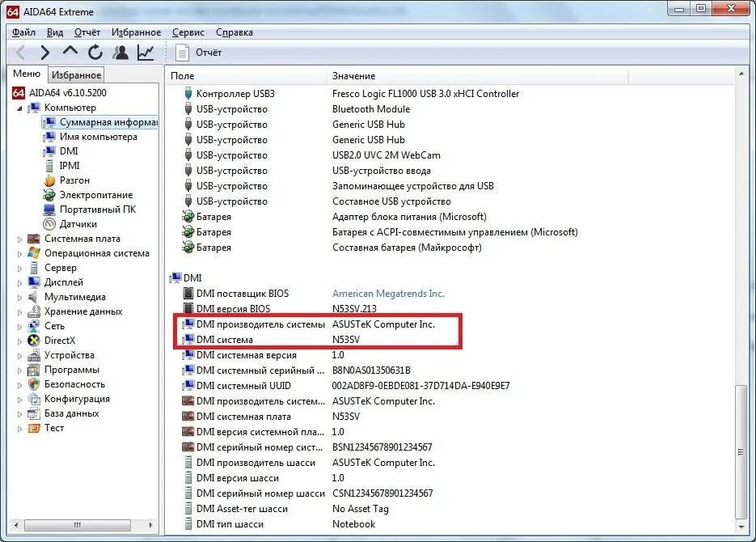
Task: Click the Отчёт report toolbar button
Action: (x=198, y=53)
